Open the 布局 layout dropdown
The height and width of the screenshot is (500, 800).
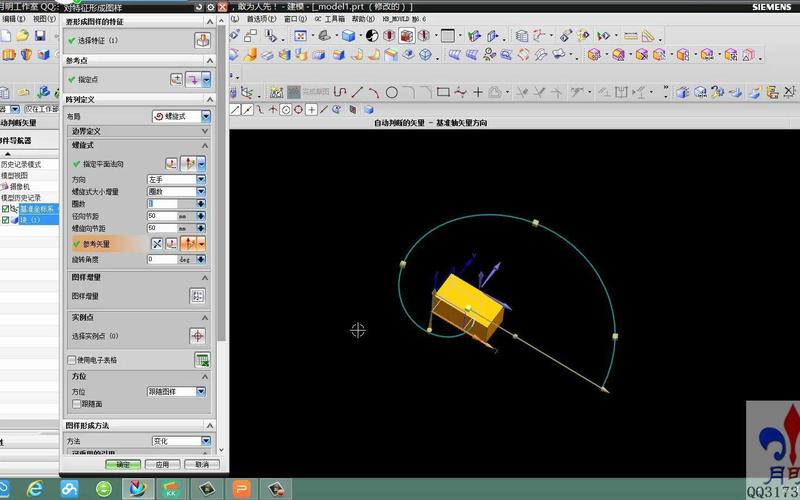tap(181, 116)
